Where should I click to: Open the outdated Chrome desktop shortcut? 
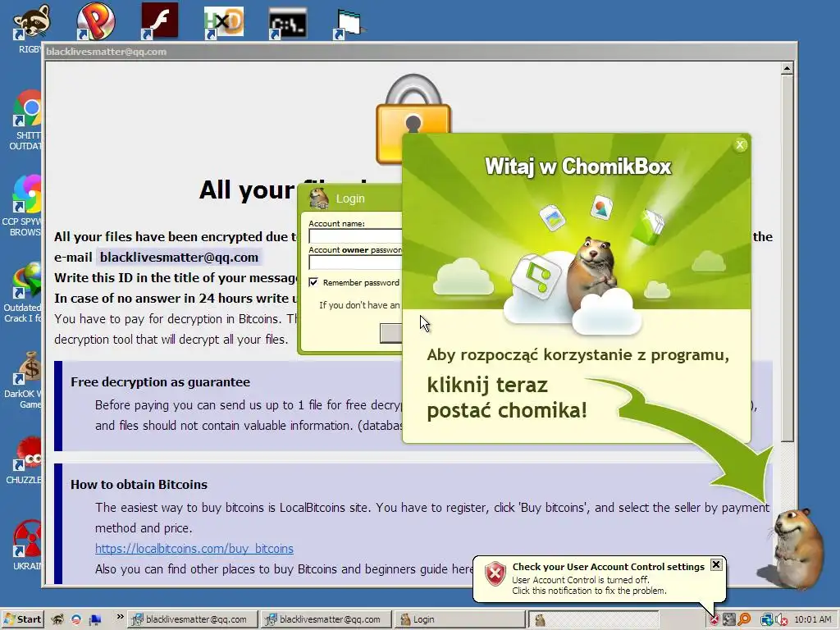25,120
